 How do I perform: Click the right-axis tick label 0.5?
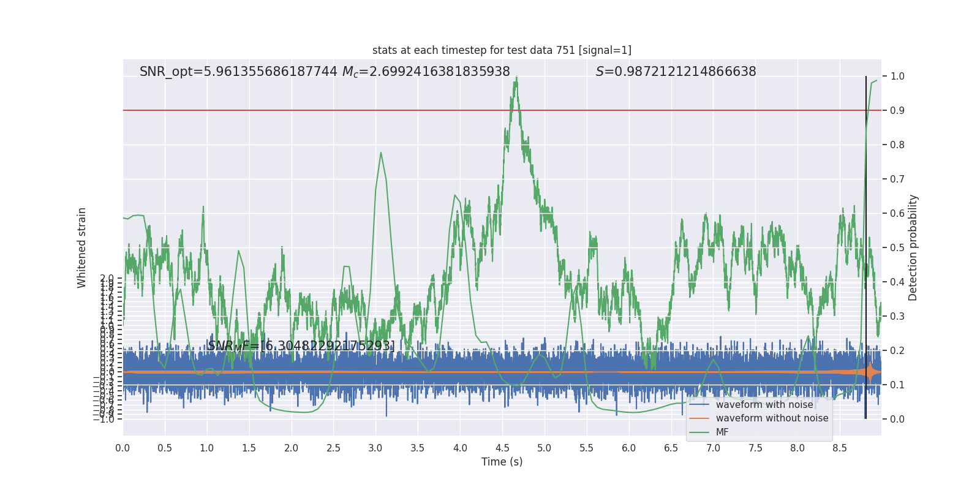[897, 248]
